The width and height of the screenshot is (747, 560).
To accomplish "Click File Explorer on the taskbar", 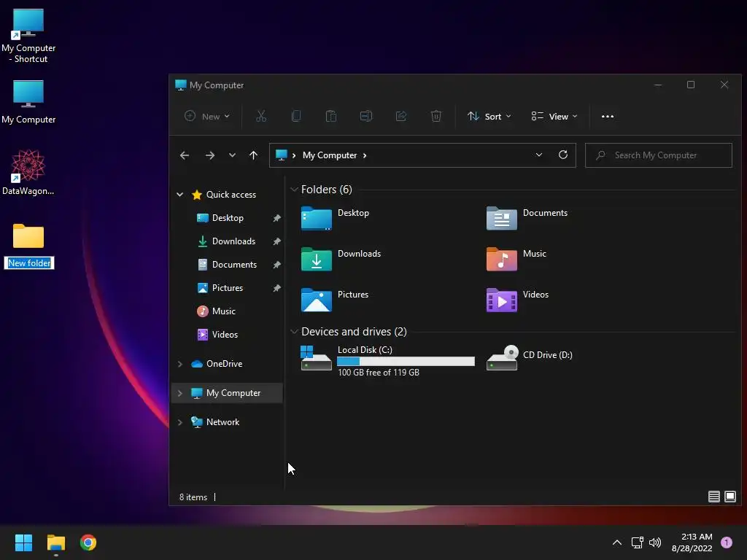I will coord(55,542).
